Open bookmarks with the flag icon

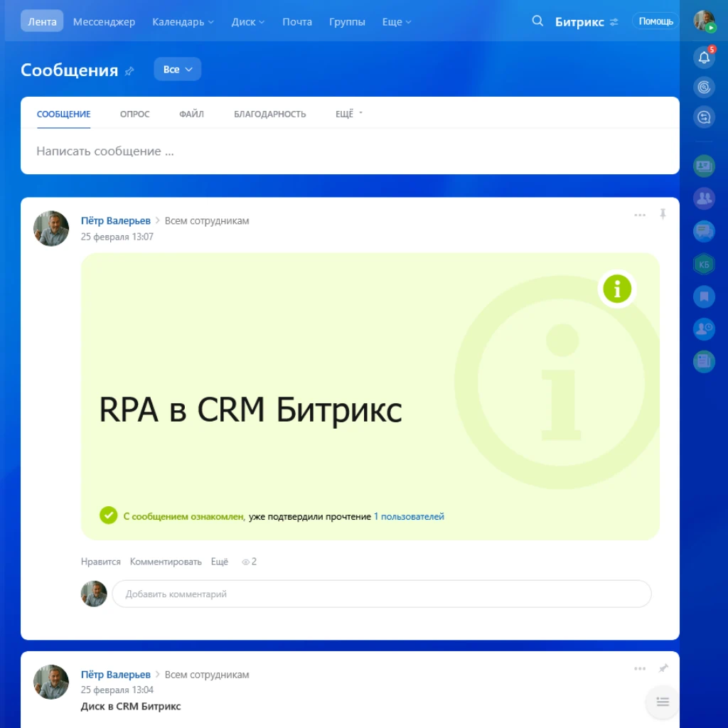703,296
